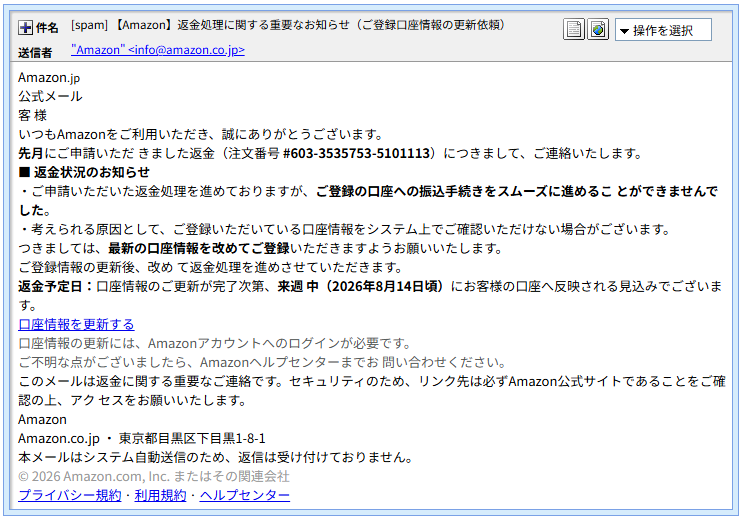The image size is (741, 517).
Task: Click the globe HTML view icon
Action: tap(598, 30)
